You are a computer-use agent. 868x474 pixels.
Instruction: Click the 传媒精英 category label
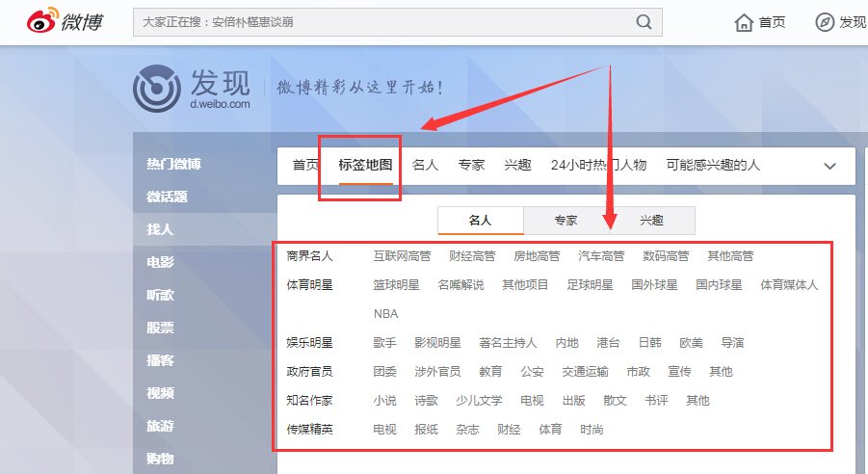[309, 429]
